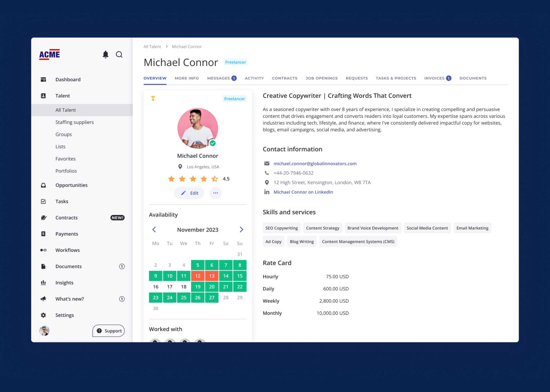Image resolution: width=550 pixels, height=392 pixels.
Task: Open the Messages tab
Action: (x=222, y=78)
